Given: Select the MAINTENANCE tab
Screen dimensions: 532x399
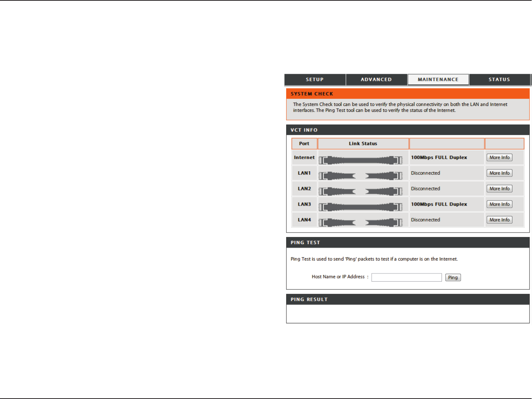Looking at the screenshot, I should 438,79.
